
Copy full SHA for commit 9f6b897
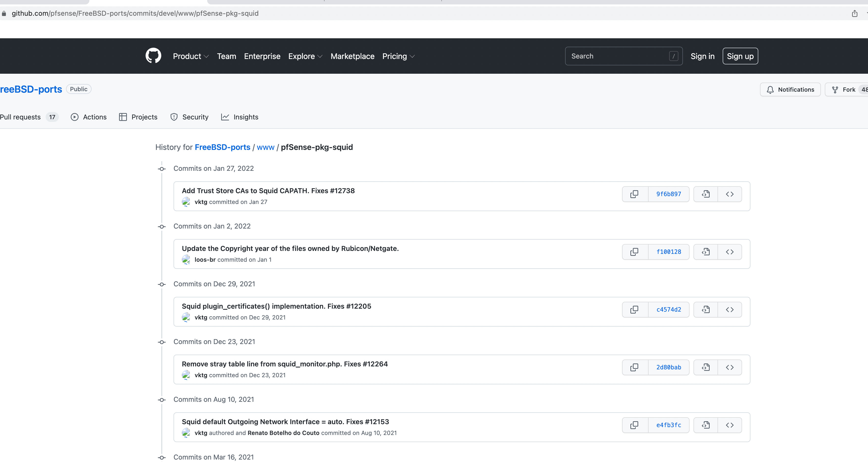(635, 194)
